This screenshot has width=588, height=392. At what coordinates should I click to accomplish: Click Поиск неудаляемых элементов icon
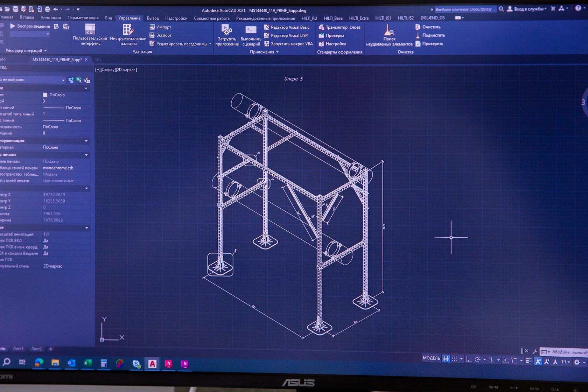point(389,35)
